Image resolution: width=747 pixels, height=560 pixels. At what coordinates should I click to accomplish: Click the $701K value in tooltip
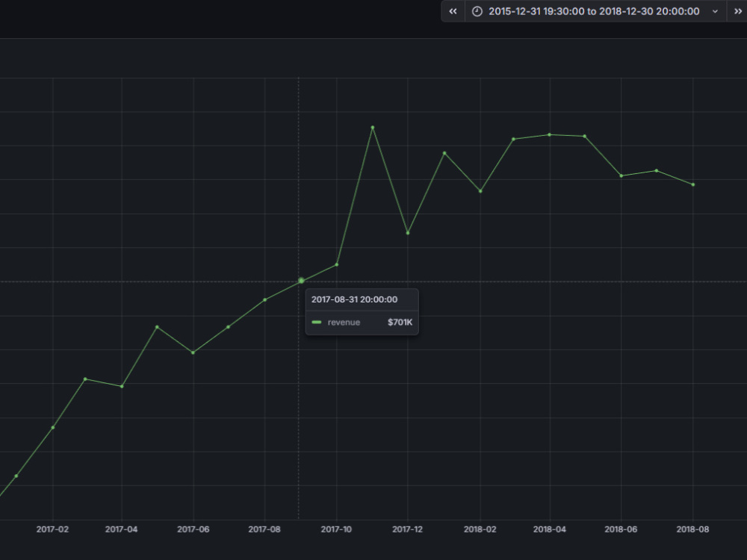[x=400, y=323]
